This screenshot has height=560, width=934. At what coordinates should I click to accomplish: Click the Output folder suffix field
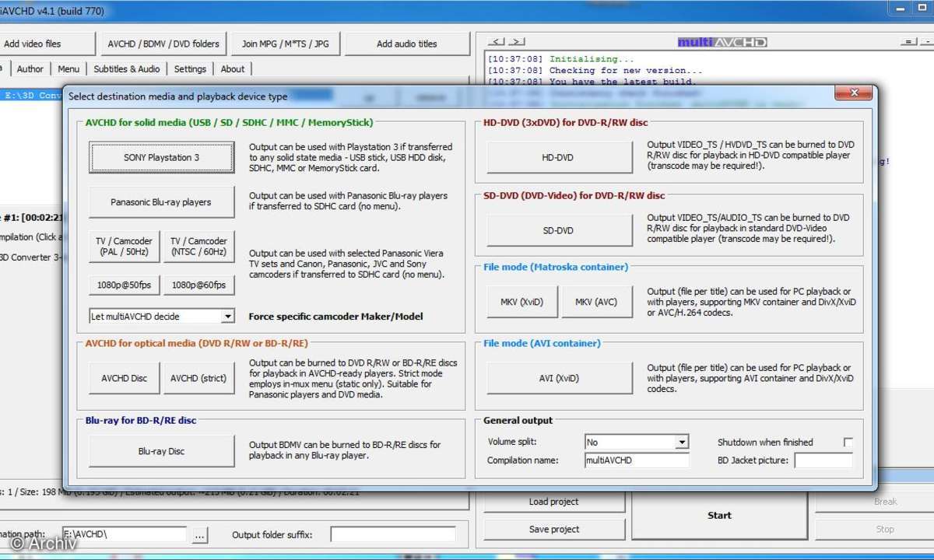(393, 535)
